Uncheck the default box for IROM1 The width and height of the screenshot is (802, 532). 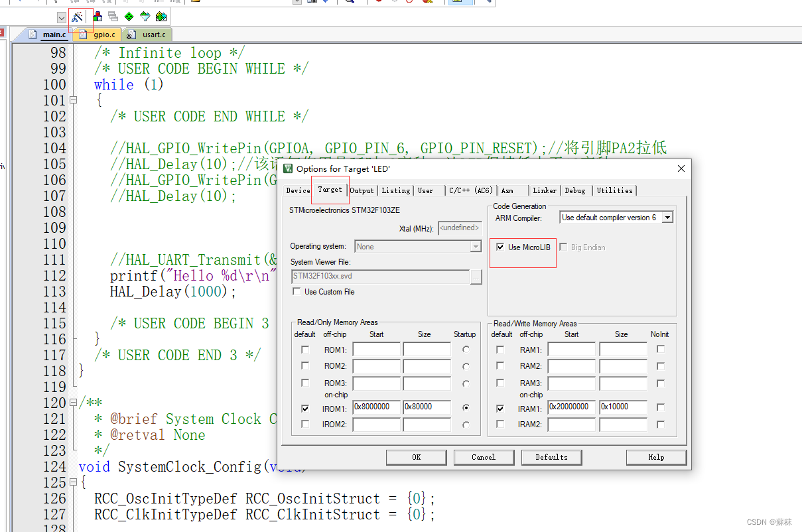pos(305,409)
